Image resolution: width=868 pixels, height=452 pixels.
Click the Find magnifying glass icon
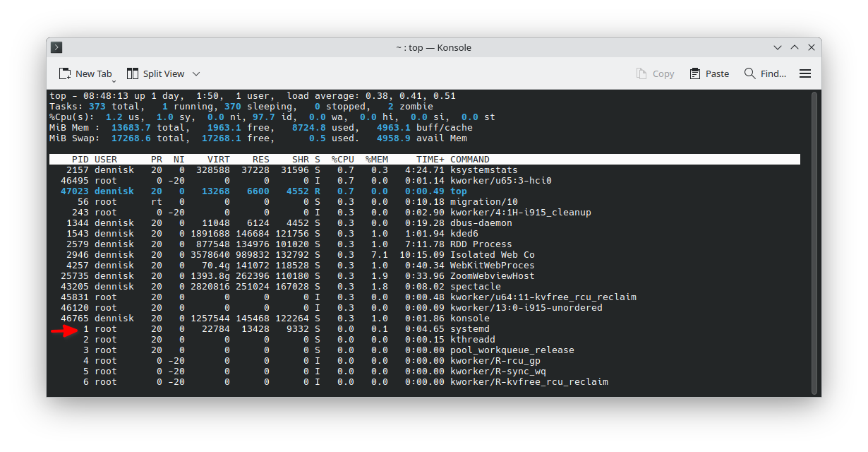click(x=750, y=73)
